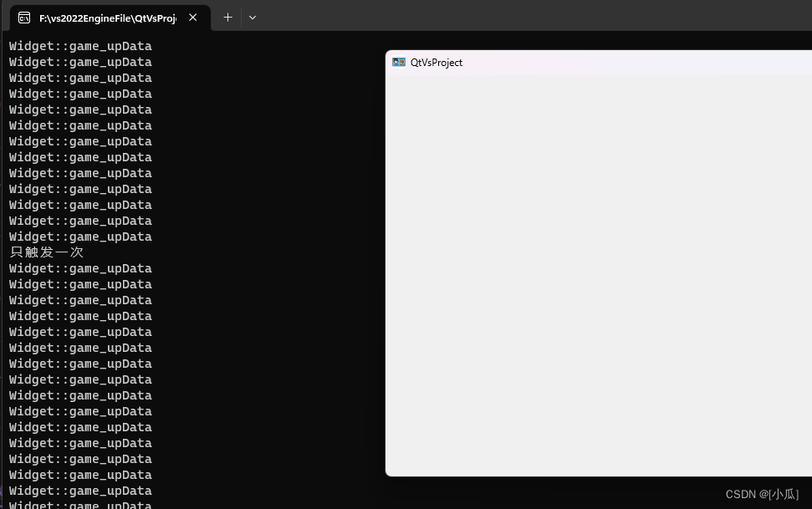Expand the terminal profile dropdown
Viewport: 812px width, 509px height.
tap(253, 18)
